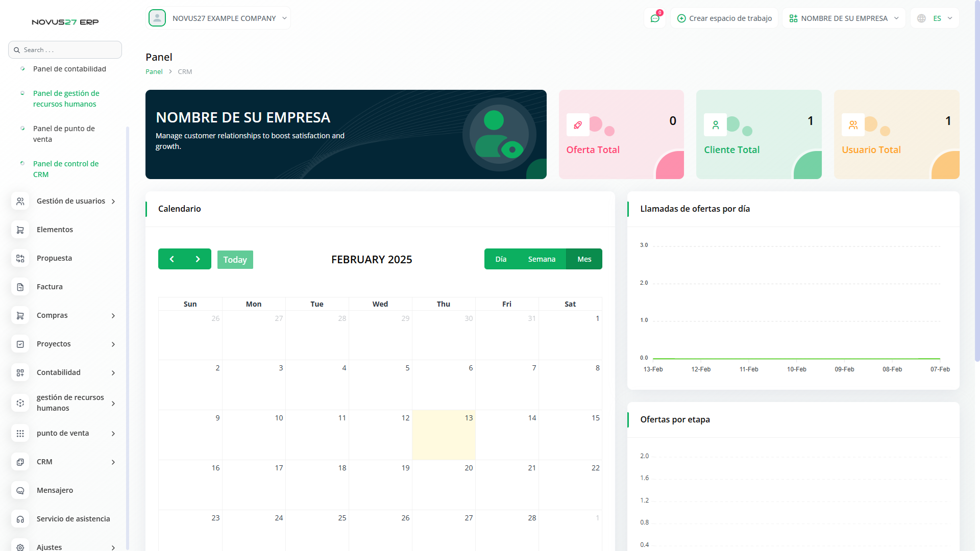The height and width of the screenshot is (551, 980).
Task: Open the NOVUS27 EXAMPLE COMPANY dropdown
Action: coord(218,18)
